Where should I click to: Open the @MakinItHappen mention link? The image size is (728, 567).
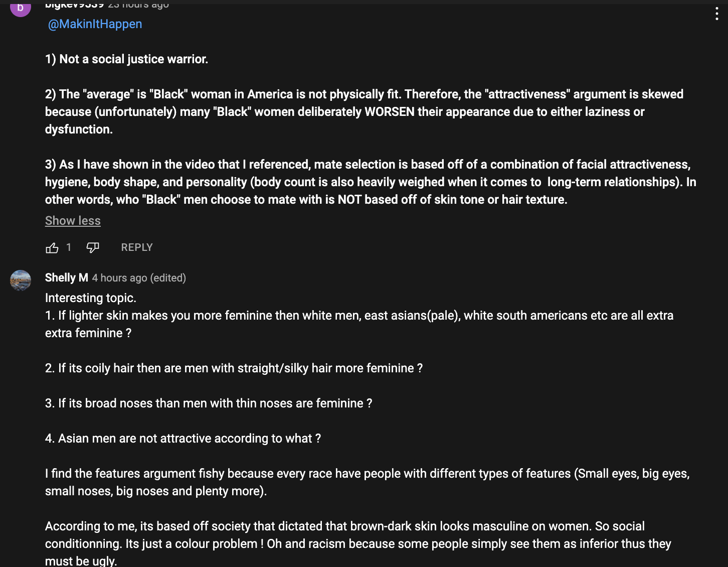tap(95, 24)
